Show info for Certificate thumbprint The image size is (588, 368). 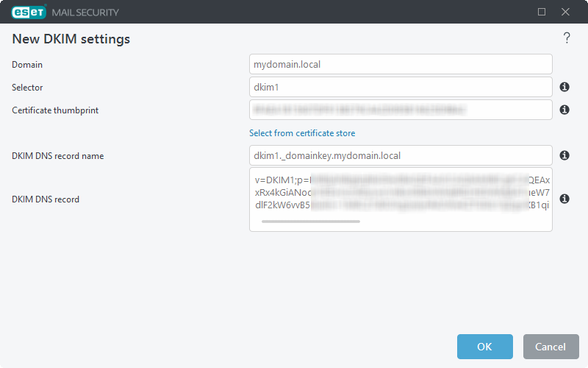565,110
